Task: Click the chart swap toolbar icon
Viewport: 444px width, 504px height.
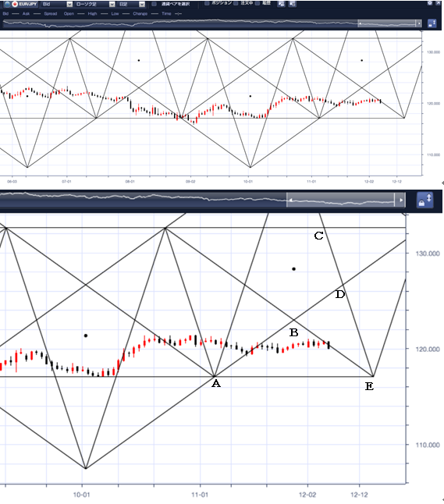Action: tap(282, 4)
